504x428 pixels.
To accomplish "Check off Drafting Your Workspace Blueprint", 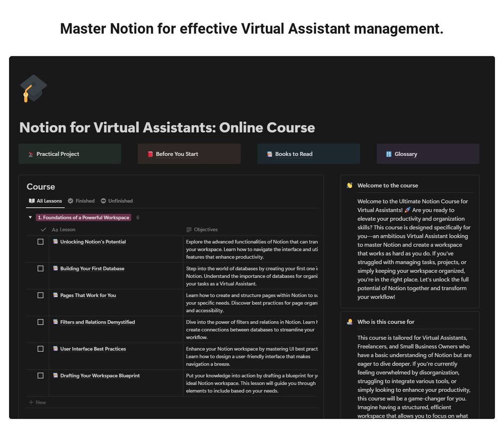I will pyautogui.click(x=41, y=376).
